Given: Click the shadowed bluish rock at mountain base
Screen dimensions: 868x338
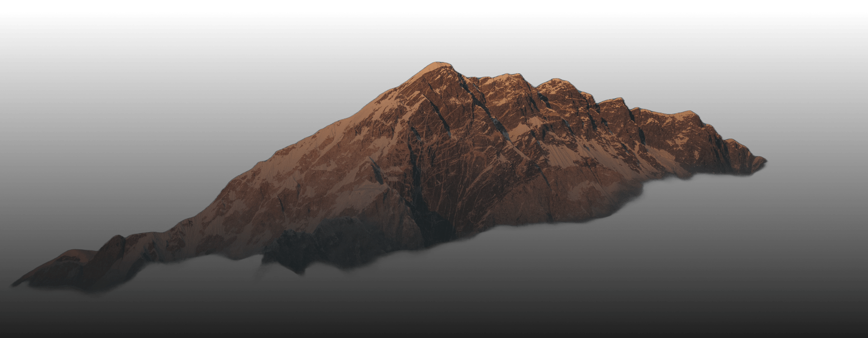Looking at the screenshot, I should pos(298,249).
